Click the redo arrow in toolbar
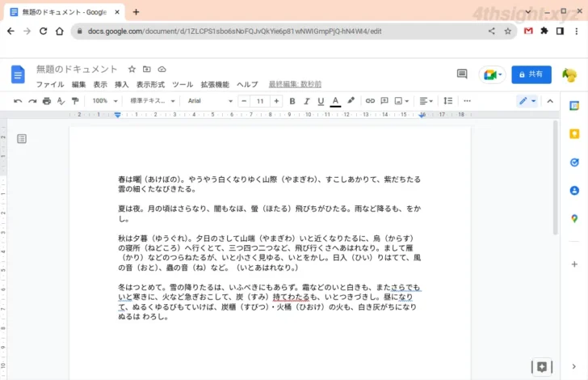588x380 pixels. 32,101
